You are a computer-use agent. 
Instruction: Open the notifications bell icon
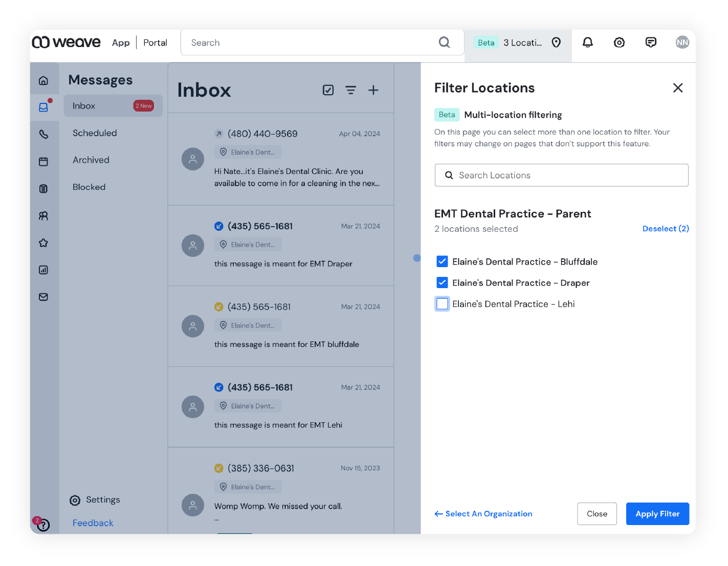[588, 42]
